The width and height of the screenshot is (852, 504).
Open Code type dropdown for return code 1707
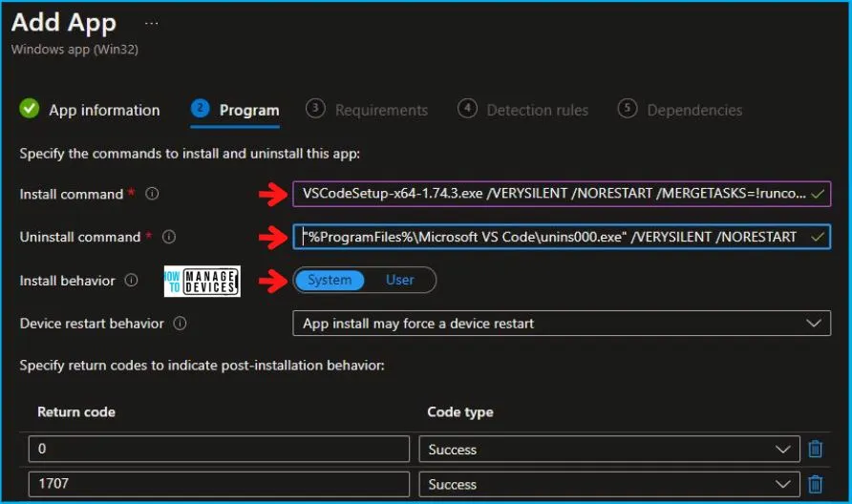[609, 484]
